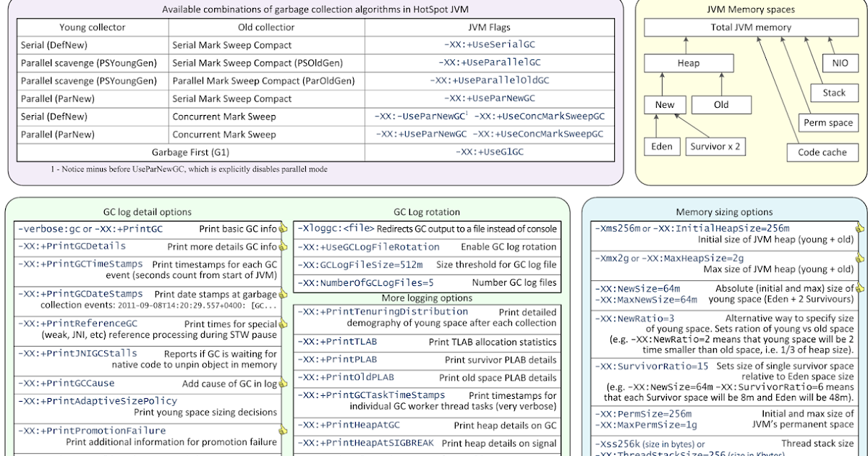Click the -XX:+UseParNewGC flag cell
Viewport: 868px width, 456px height.
click(490, 98)
